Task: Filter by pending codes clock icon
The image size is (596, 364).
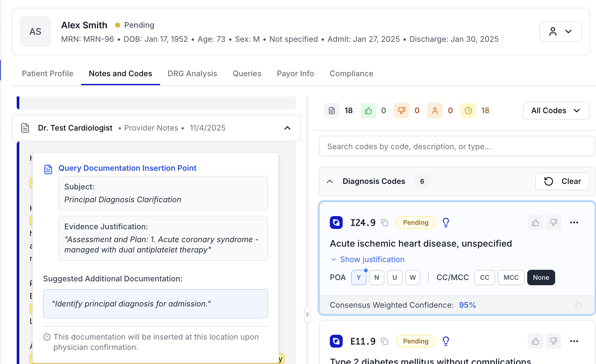Action: click(x=468, y=111)
